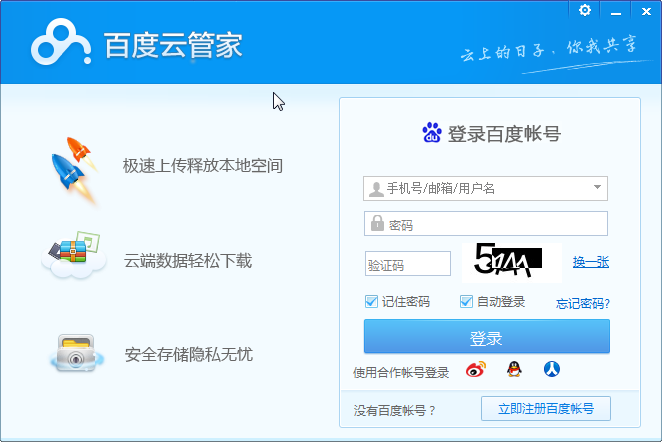Click the 云端数据轻松下载 text

pos(188,260)
